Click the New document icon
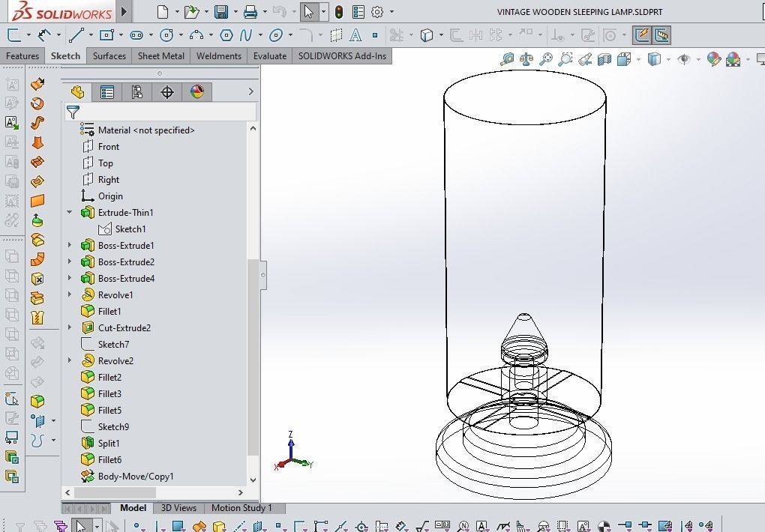The height and width of the screenshot is (532, 765). [163, 12]
